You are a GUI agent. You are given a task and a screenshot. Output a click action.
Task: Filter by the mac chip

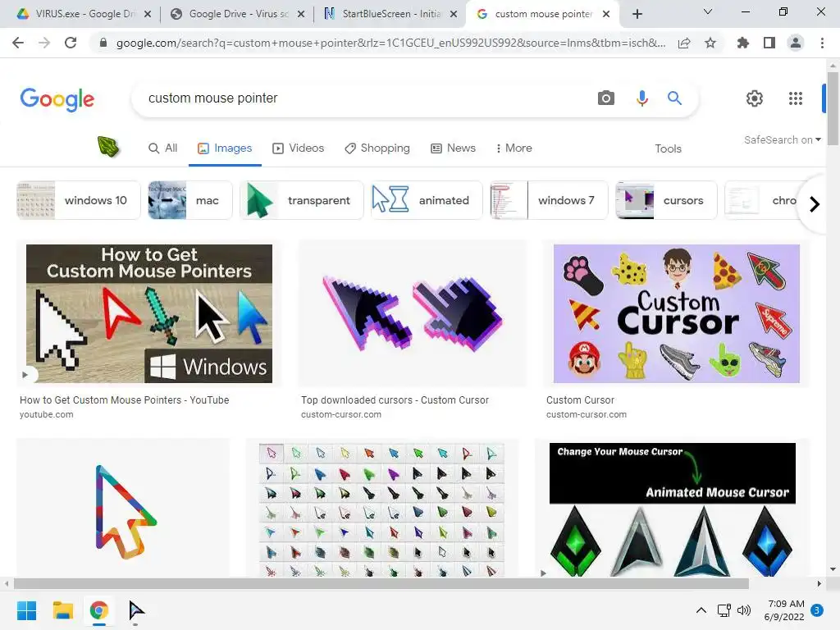(x=189, y=200)
